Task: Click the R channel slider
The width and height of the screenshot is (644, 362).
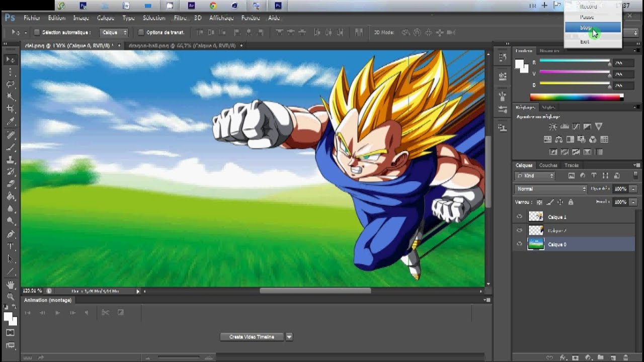Action: tap(575, 62)
